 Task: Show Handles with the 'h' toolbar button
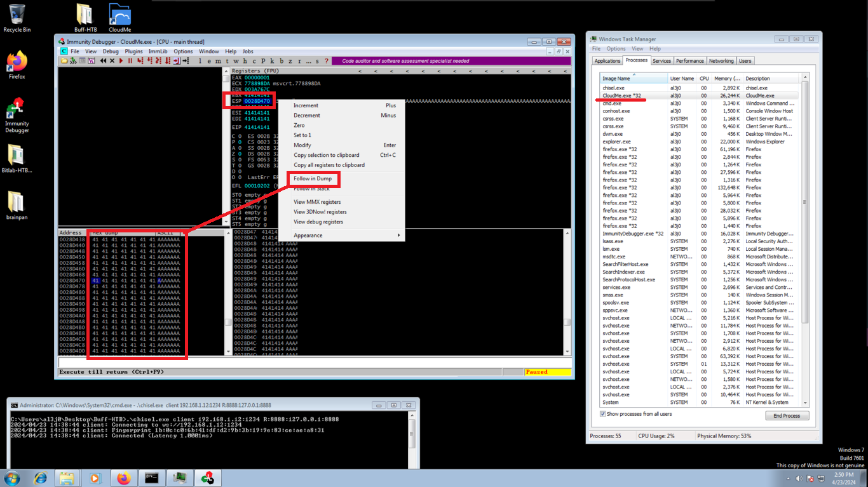point(245,61)
